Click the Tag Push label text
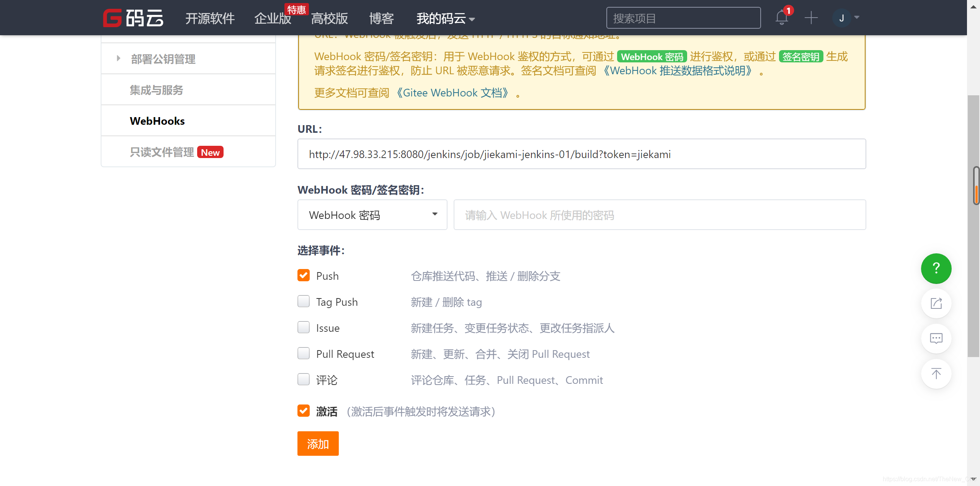Screen dimensions: 980x486 337,302
